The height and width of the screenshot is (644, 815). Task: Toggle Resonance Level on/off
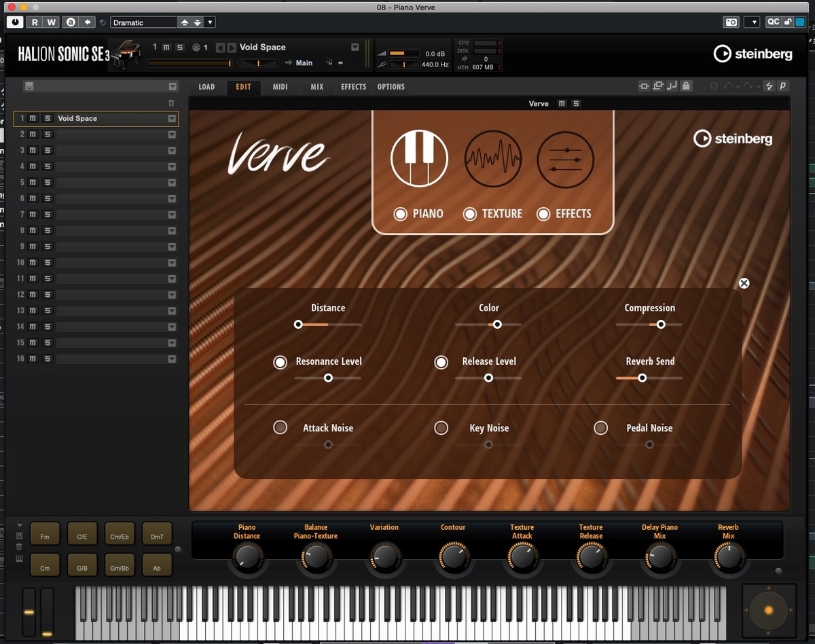pyautogui.click(x=280, y=362)
